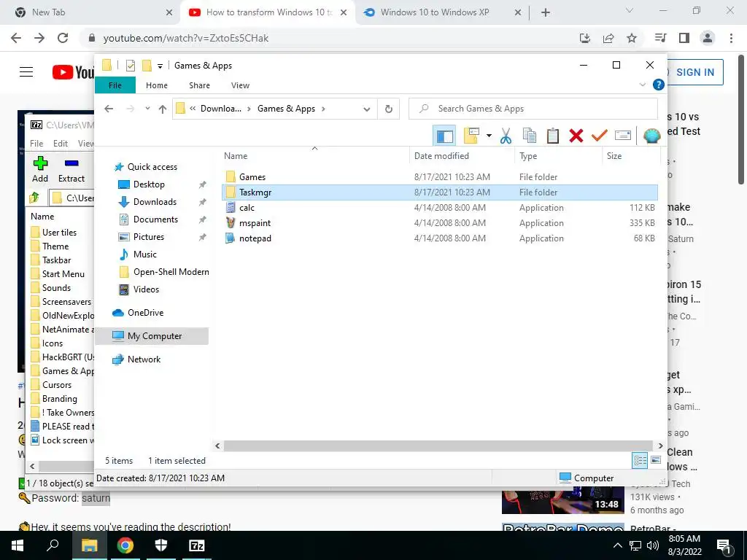This screenshot has height=560, width=747.
Task: Go up one folder level
Action: coord(163,109)
